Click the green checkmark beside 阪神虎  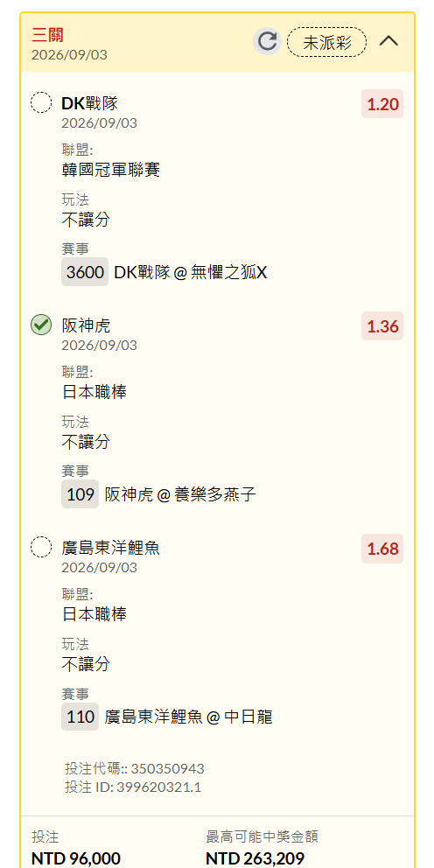pyautogui.click(x=41, y=325)
